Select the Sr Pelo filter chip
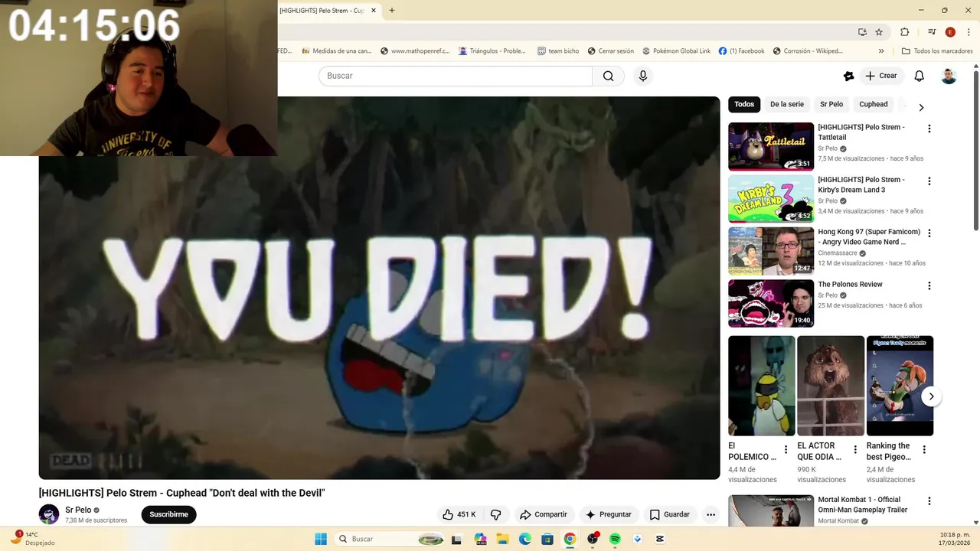The height and width of the screenshot is (551, 980). (x=831, y=104)
